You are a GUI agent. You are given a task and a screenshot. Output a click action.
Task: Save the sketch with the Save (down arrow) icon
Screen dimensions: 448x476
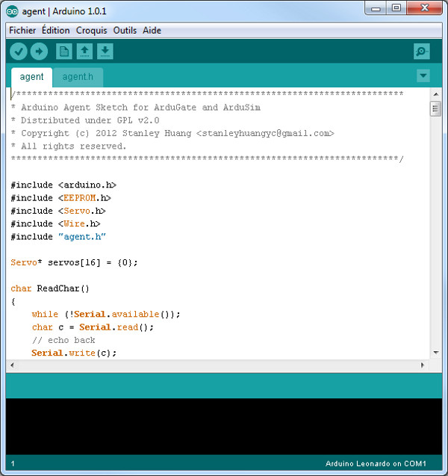[105, 52]
